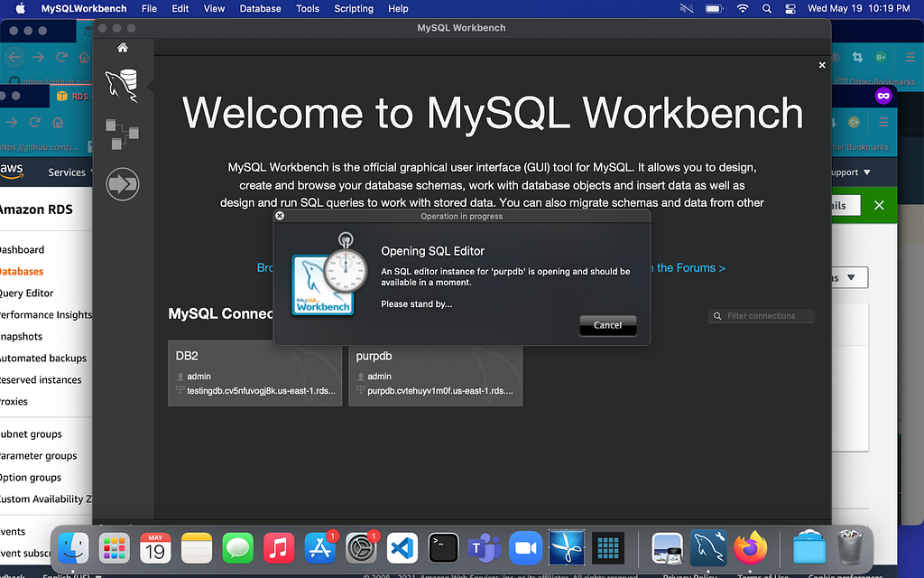Open Control Center in menu bar
The height and width of the screenshot is (578, 924).
point(790,8)
